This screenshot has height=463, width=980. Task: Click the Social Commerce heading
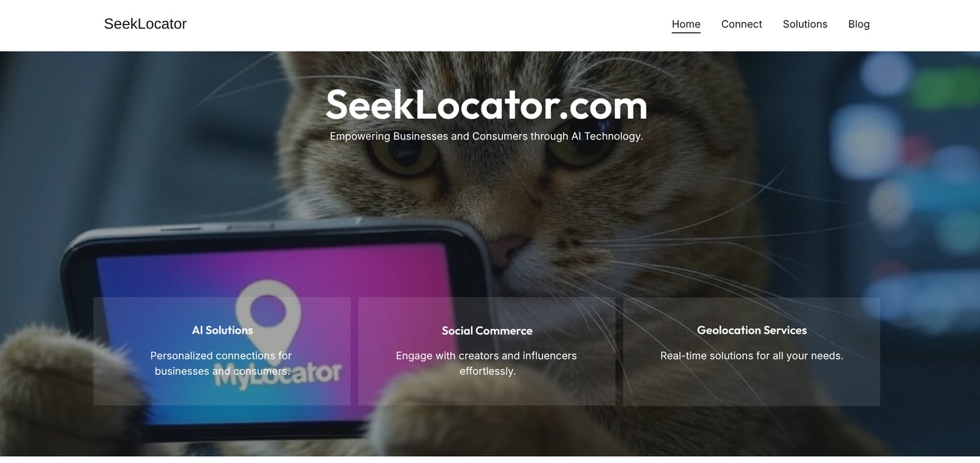click(x=487, y=331)
